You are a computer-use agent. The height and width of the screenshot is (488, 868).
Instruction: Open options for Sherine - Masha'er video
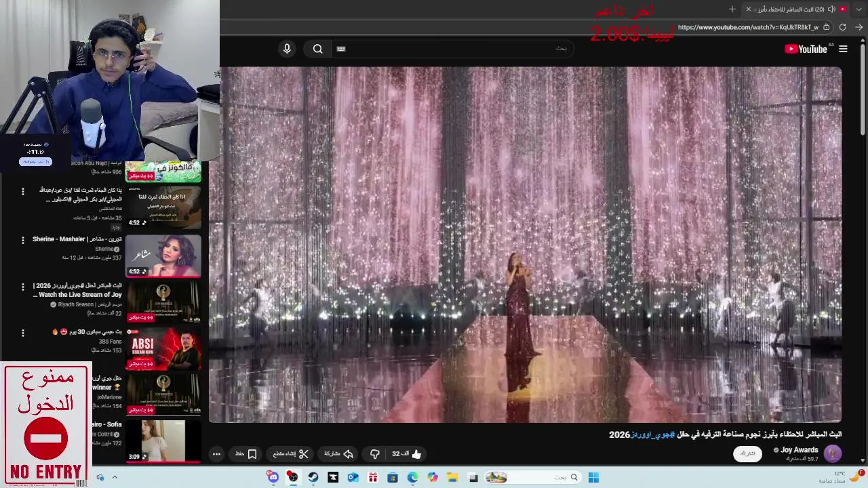[22, 240]
